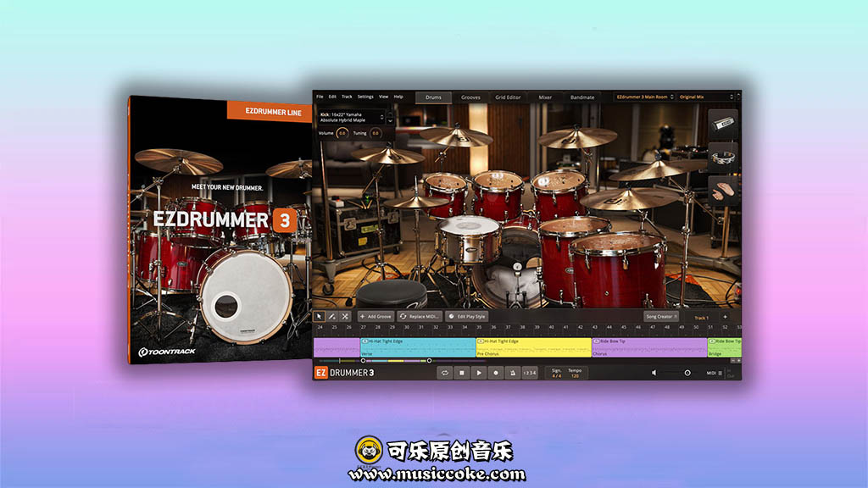This screenshot has height=488, width=868.
Task: Click the master volume slider handle
Action: point(687,373)
